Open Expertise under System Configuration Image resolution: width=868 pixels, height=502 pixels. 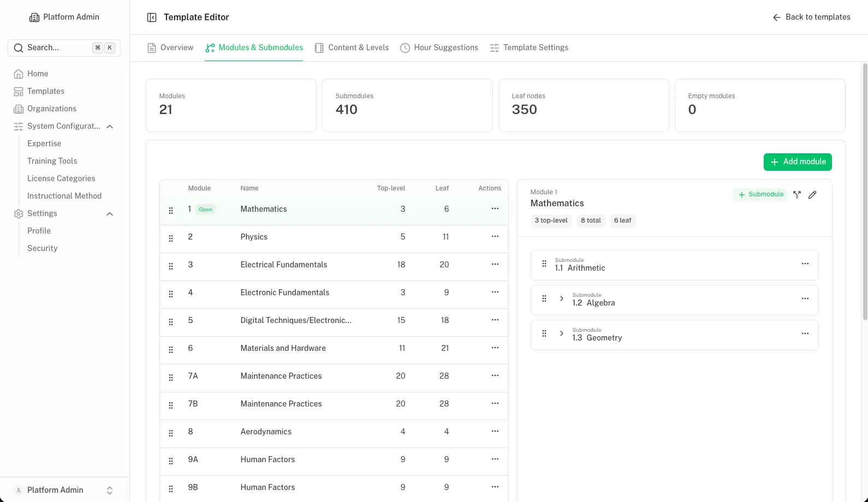tap(44, 144)
